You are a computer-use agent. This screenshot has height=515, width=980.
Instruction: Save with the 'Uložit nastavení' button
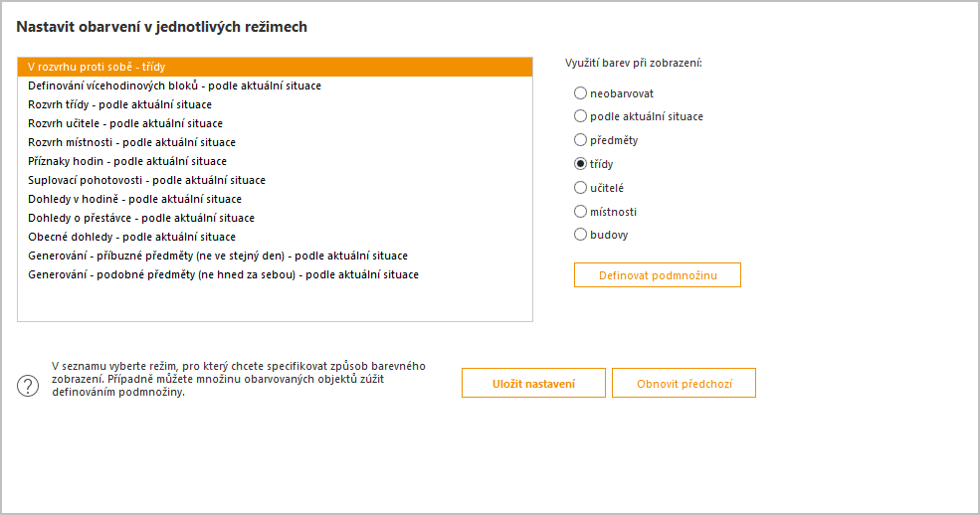coord(533,384)
